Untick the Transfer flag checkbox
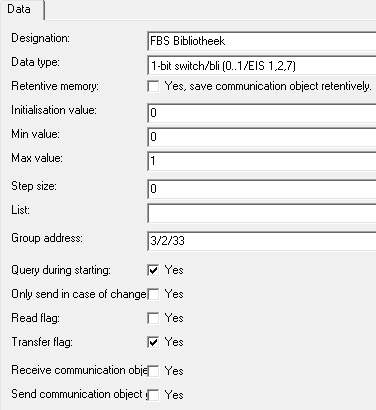 153,342
